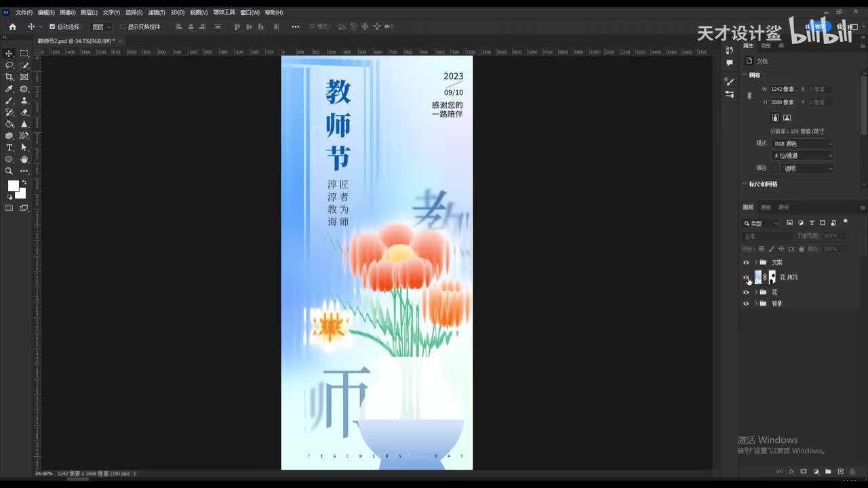Select the Paint Bucket tool
The width and height of the screenshot is (868, 488).
tap(9, 124)
